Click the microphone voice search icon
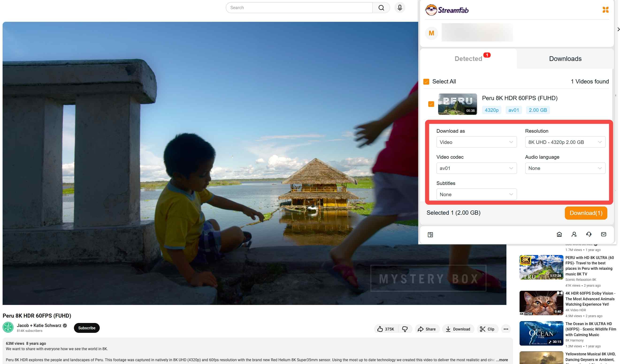Screen dimensions: 620x364 (400, 8)
